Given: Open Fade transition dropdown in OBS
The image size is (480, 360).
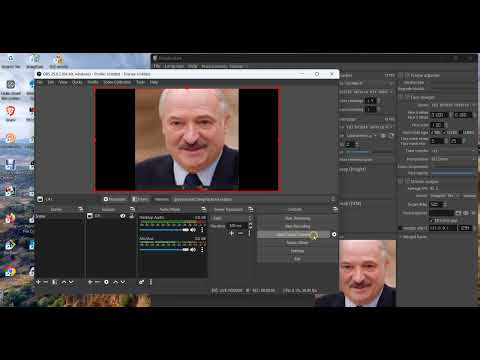Looking at the screenshot, I should [232, 218].
